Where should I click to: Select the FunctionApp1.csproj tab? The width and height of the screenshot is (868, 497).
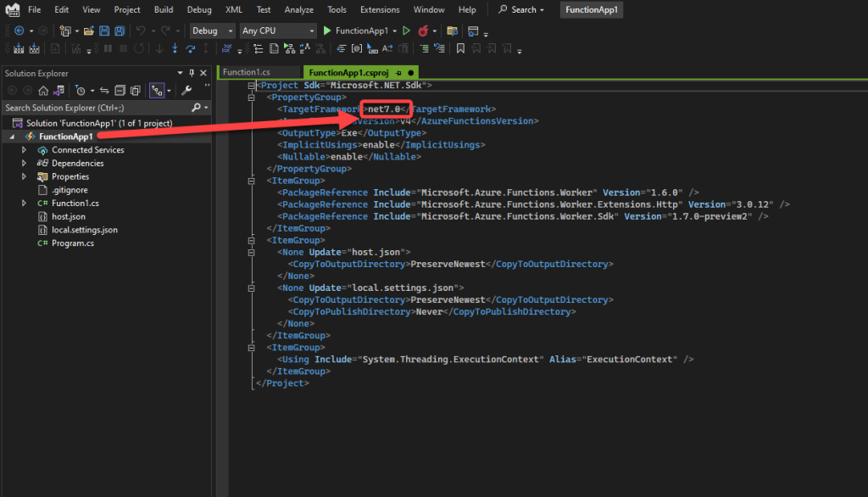tap(348, 73)
